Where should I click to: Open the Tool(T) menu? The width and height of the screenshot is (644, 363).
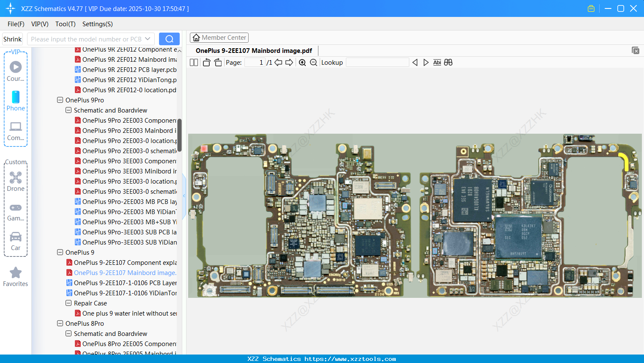(65, 24)
